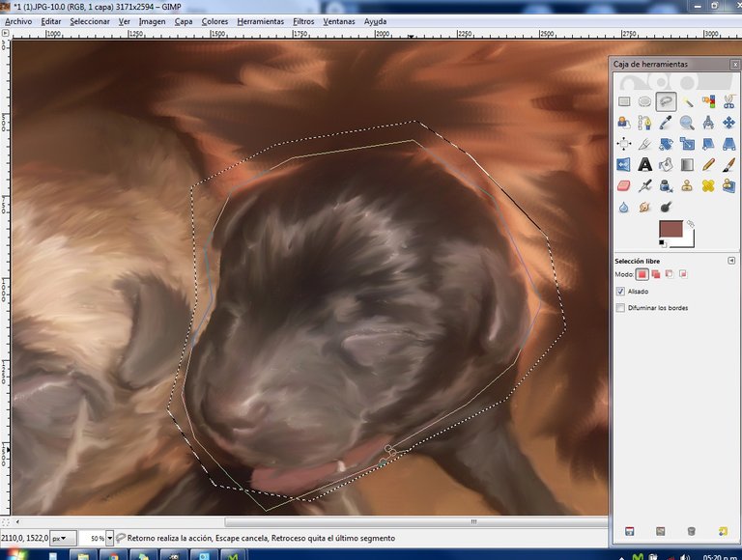Reset colors to default black and white

click(663, 243)
